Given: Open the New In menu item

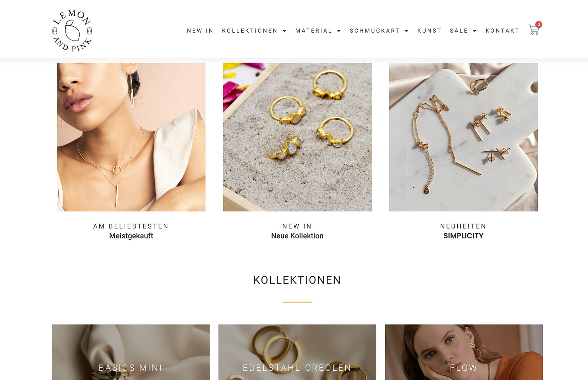Looking at the screenshot, I should (200, 31).
